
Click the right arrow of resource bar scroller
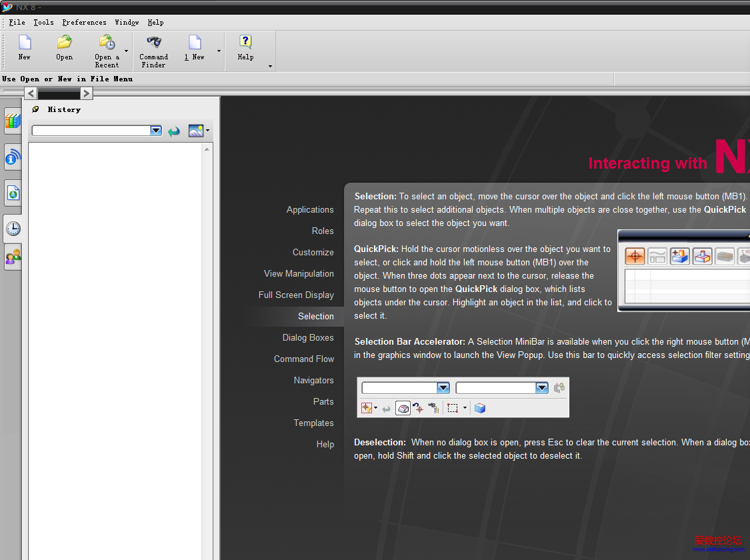(86, 93)
